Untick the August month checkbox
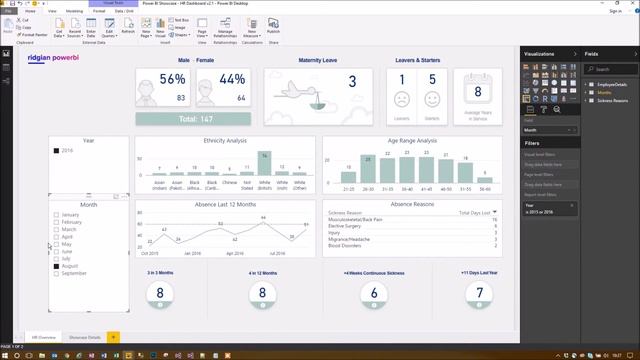 tap(56, 266)
